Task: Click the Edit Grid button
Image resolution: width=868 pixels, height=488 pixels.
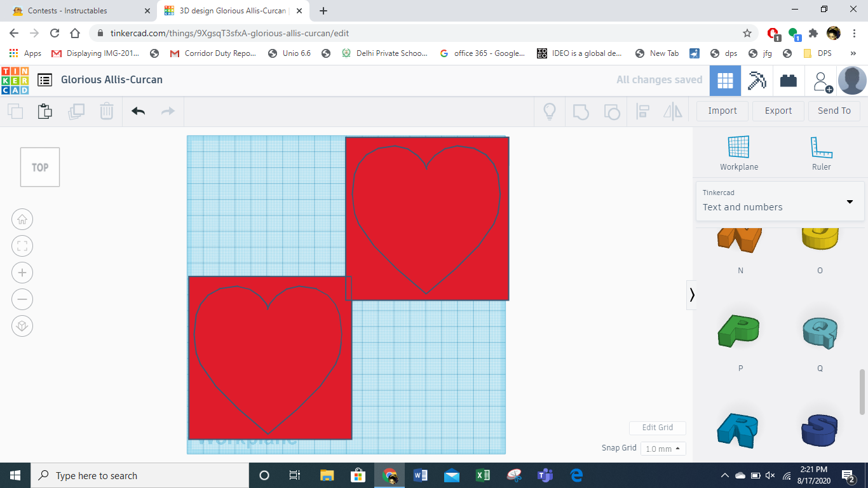Action: click(x=658, y=428)
